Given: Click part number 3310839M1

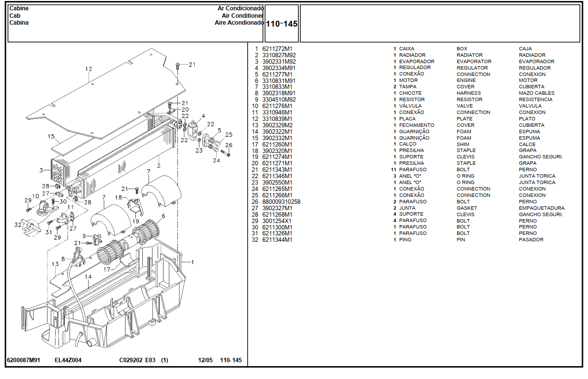Looking at the screenshot, I should coord(277,119).
